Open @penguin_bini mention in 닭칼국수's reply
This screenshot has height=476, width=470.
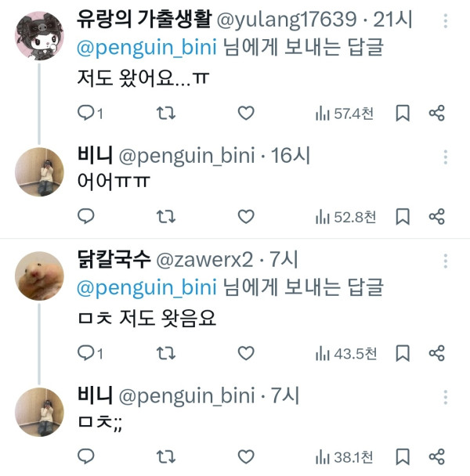(x=146, y=287)
